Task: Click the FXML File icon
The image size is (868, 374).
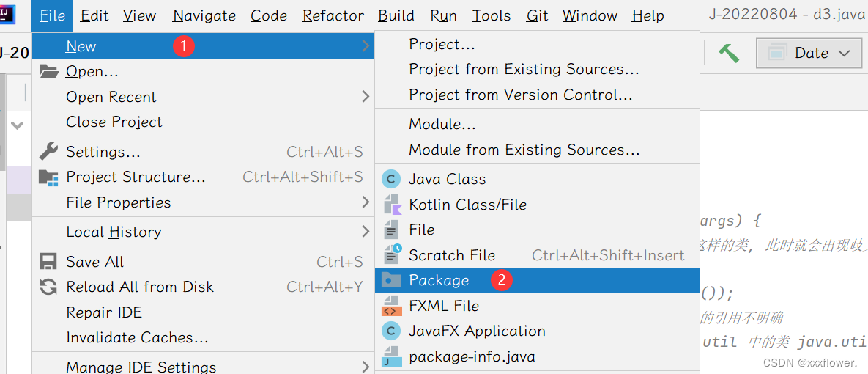Action: coord(392,306)
